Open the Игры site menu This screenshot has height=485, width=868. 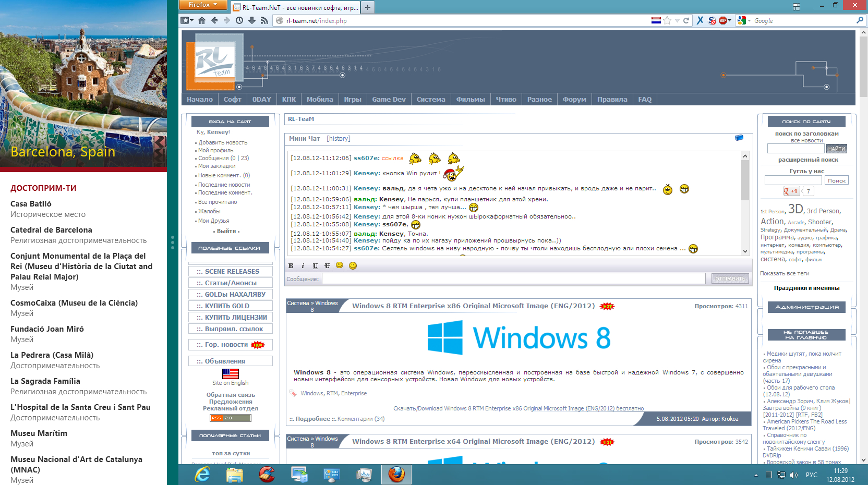pyautogui.click(x=353, y=100)
